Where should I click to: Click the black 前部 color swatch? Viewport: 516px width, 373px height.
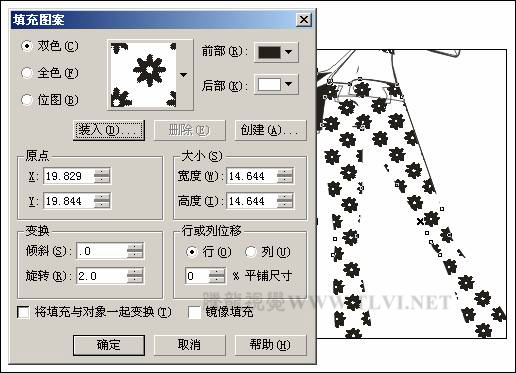pyautogui.click(x=269, y=52)
